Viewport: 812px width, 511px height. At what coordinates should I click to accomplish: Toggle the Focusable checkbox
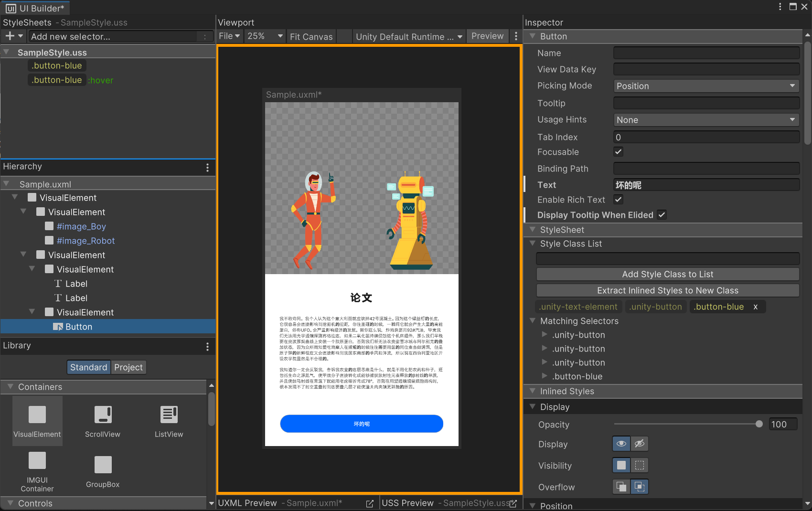pyautogui.click(x=618, y=152)
